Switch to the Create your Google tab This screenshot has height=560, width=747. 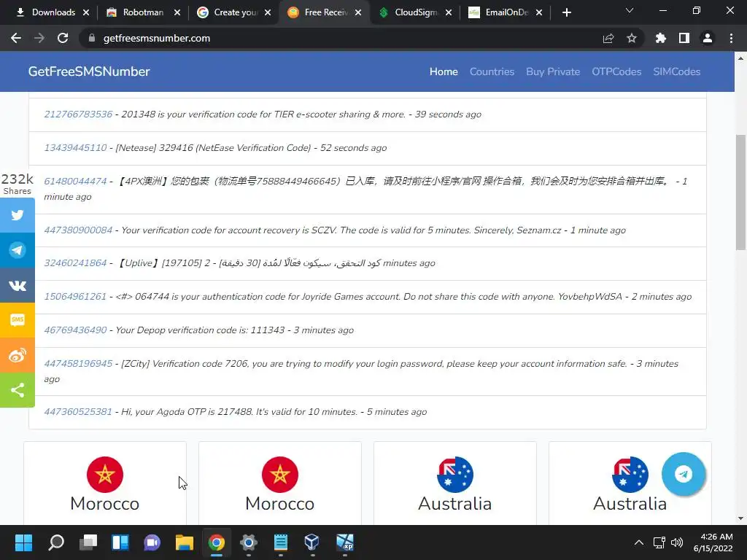point(234,12)
